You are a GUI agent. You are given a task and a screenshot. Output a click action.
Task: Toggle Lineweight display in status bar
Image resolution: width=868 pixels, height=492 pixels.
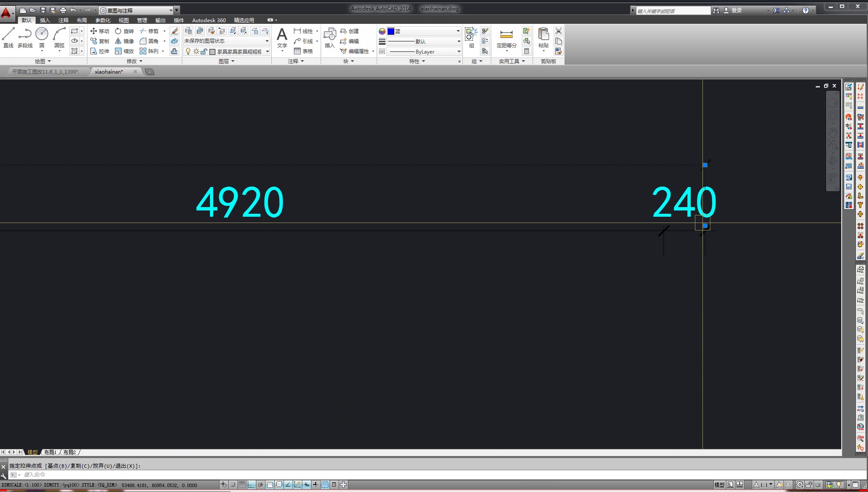pyautogui.click(x=316, y=485)
